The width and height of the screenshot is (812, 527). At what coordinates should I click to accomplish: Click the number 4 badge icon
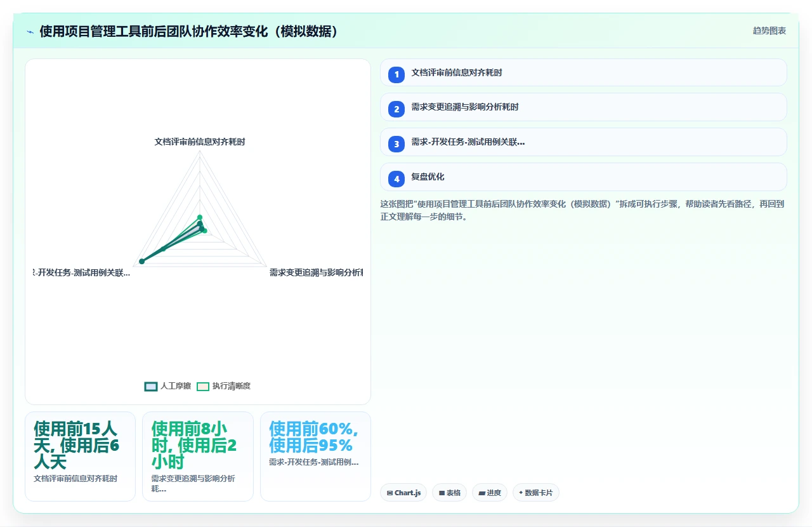tap(396, 178)
